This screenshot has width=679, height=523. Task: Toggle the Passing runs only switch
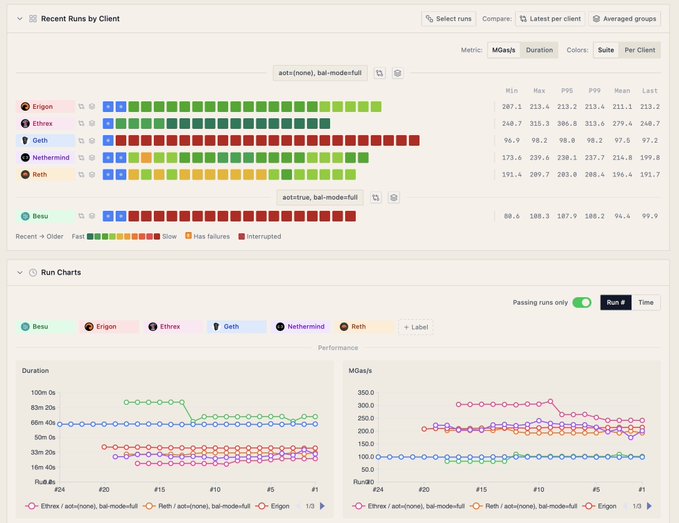pos(582,302)
